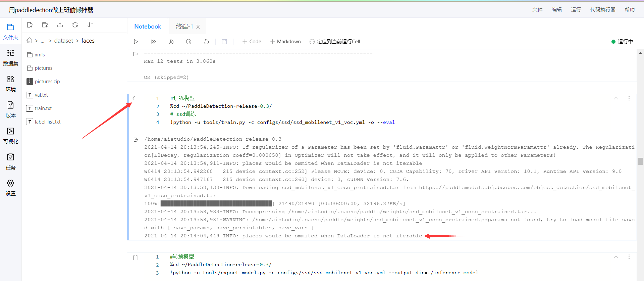Click the upload file icon

point(60,25)
